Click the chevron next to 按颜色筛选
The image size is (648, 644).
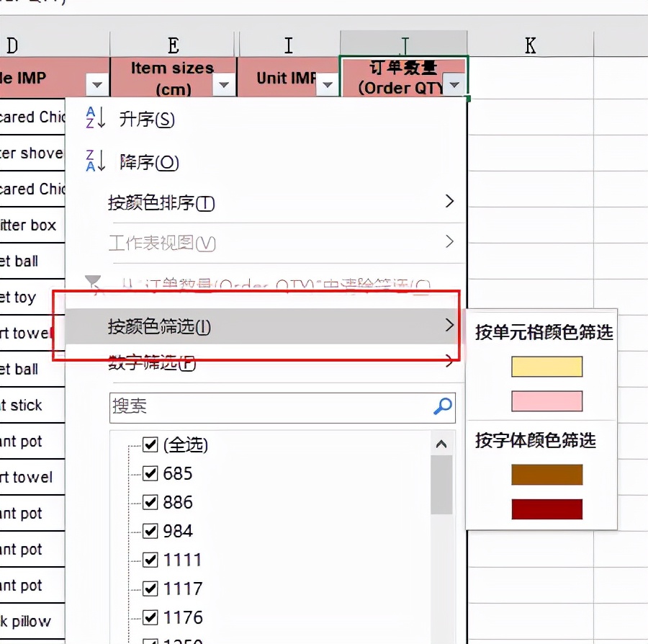point(450,326)
